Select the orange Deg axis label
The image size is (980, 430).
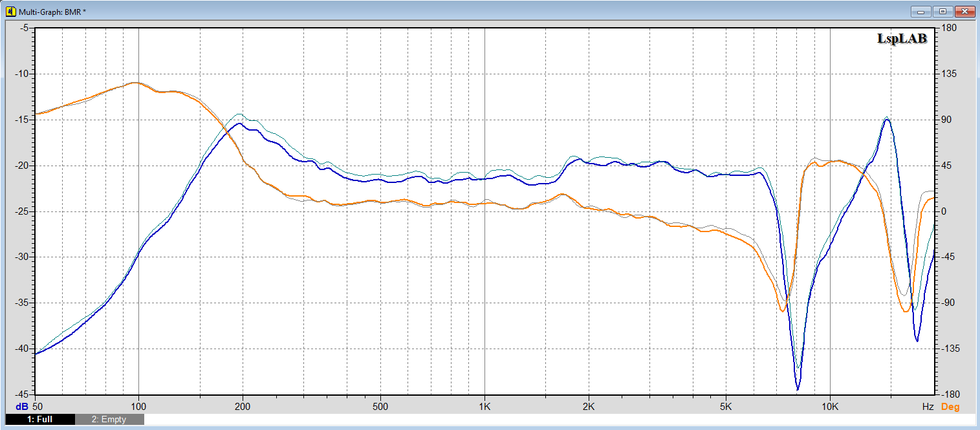(950, 407)
